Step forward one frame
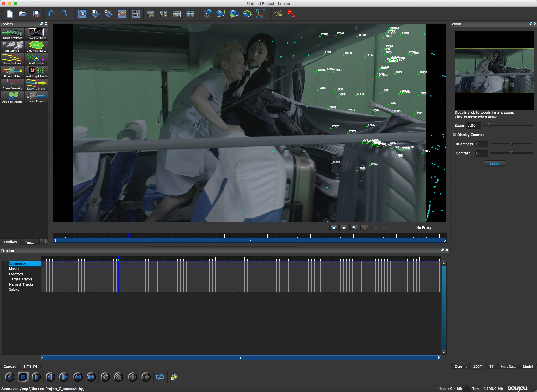Screen dimensions: 537x392 pos(63,377)
